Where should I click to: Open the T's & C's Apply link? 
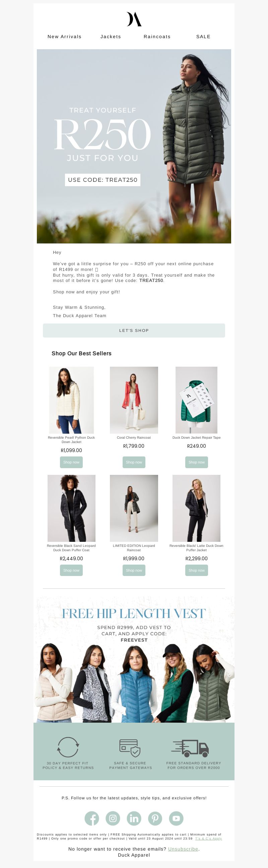pyautogui.click(x=208, y=838)
